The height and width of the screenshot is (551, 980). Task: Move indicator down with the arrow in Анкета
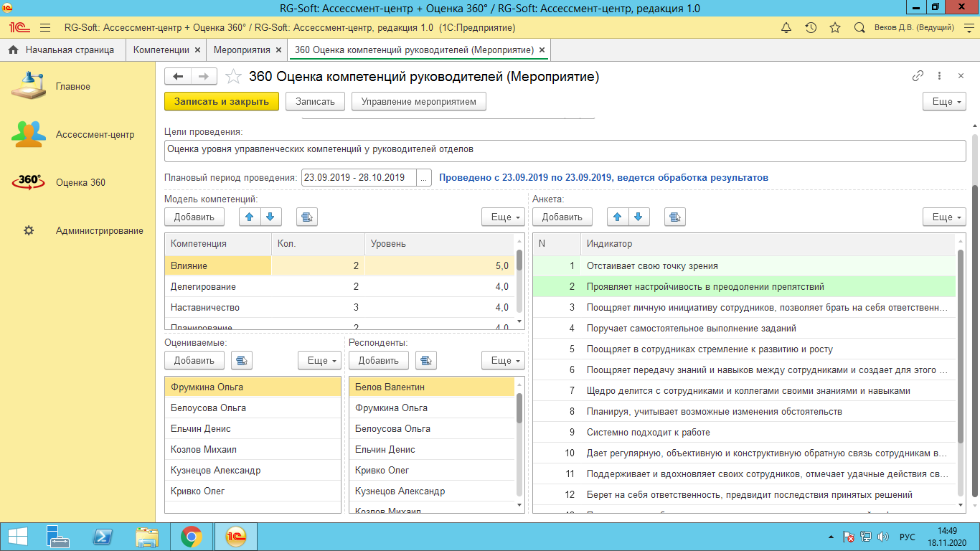coord(639,217)
